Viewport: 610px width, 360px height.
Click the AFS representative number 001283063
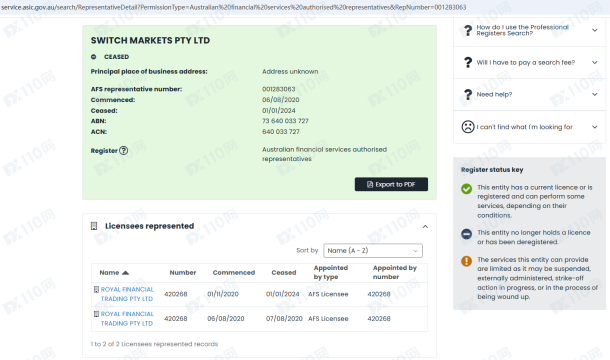(x=279, y=89)
